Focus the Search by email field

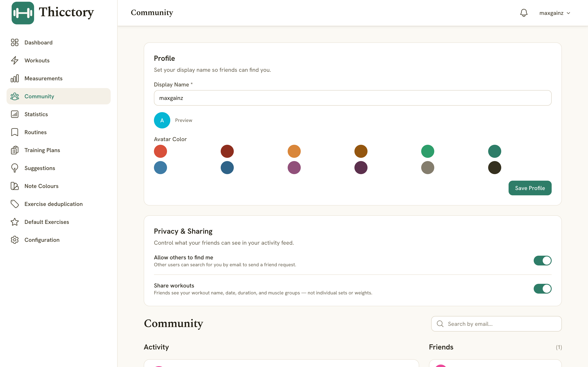[496, 324]
